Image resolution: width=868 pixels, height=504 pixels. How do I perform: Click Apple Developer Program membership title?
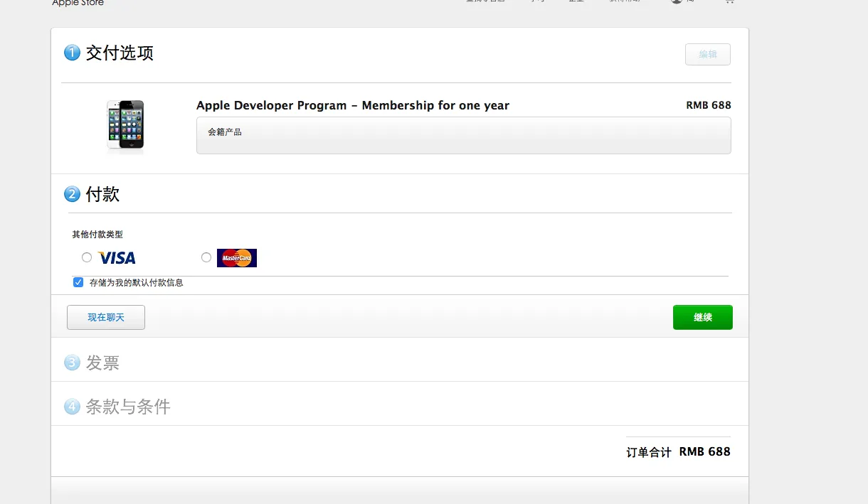[x=353, y=105]
